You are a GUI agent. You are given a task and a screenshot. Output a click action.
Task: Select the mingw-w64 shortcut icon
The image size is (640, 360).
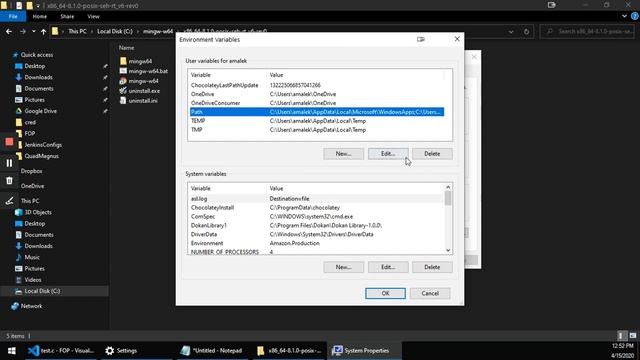click(x=123, y=81)
